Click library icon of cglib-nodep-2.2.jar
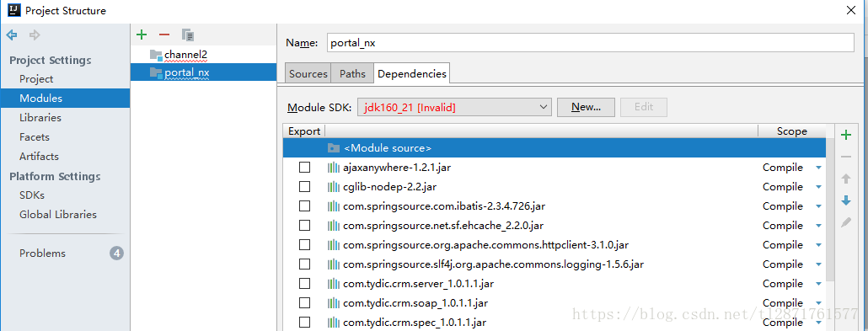This screenshot has height=331, width=868. coord(333,186)
